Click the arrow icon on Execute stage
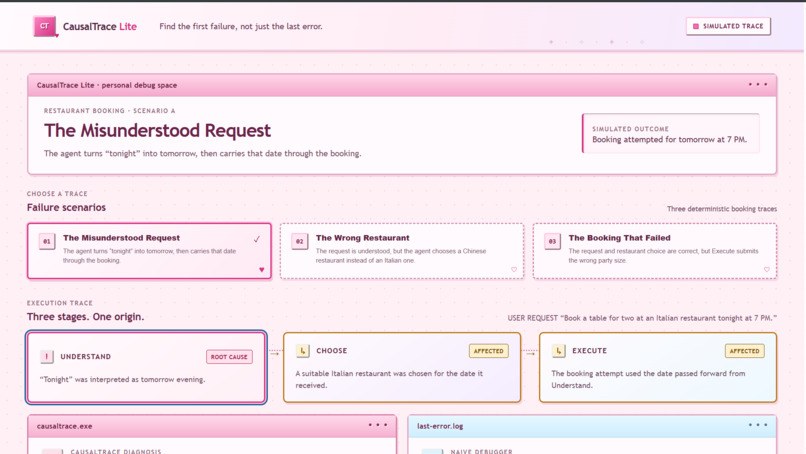This screenshot has height=454, width=806. pos(559,351)
